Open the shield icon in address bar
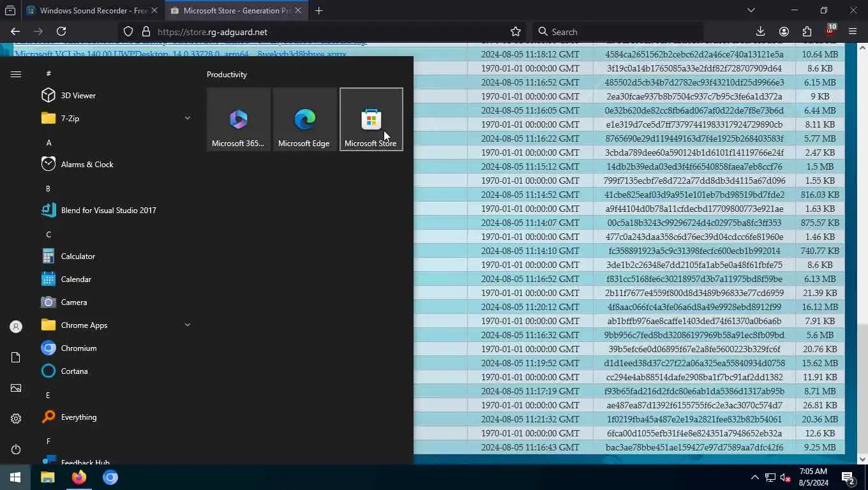This screenshot has width=868, height=490. click(128, 31)
